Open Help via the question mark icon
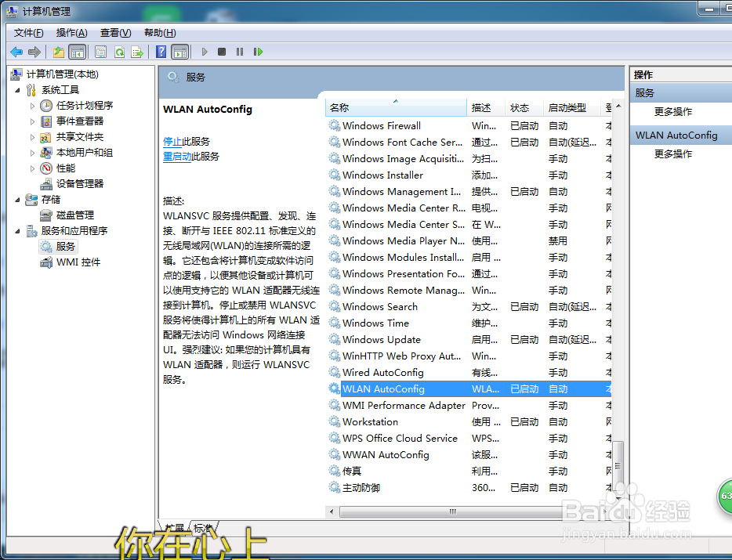The width and height of the screenshot is (732, 560). point(161,52)
